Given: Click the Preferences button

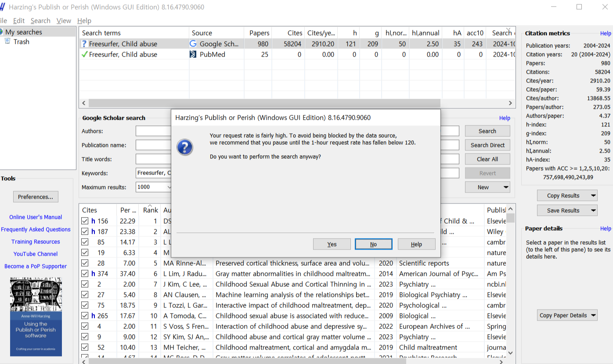Looking at the screenshot, I should (x=36, y=197).
